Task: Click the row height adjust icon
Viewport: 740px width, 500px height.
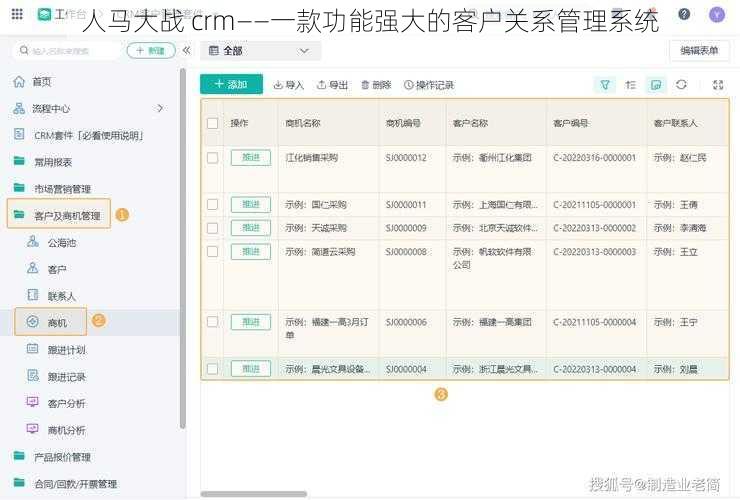Action: click(630, 85)
